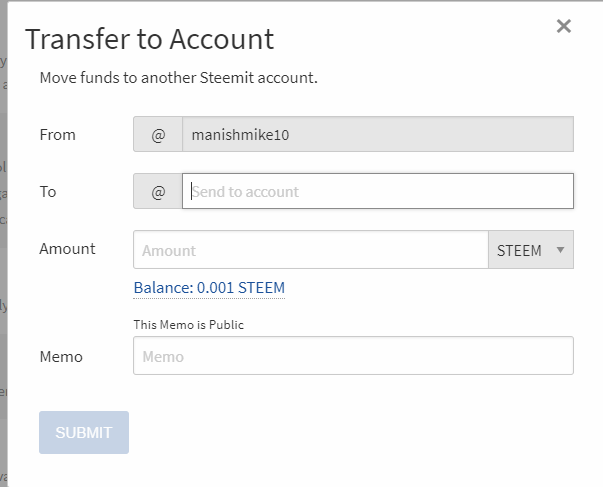Viewport: 603px width, 487px height.
Task: Click the Memo label
Action: pos(60,356)
